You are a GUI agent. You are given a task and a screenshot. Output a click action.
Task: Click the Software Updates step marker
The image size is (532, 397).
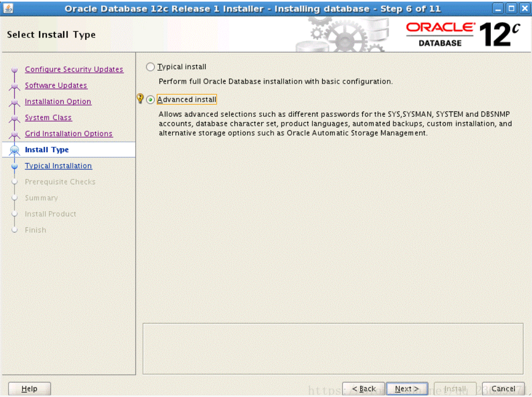14,86
